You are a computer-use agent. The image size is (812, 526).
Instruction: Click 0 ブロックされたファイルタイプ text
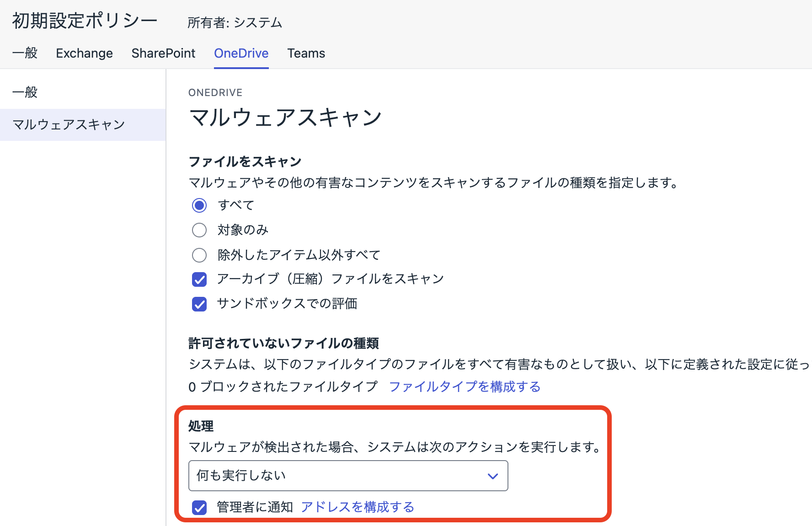click(x=283, y=386)
